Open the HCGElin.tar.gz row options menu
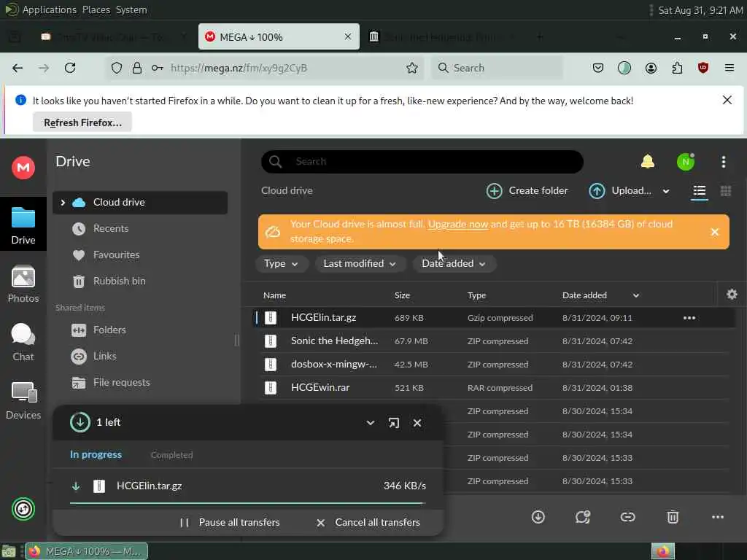Viewport: 747px width, 560px height. [x=689, y=318]
